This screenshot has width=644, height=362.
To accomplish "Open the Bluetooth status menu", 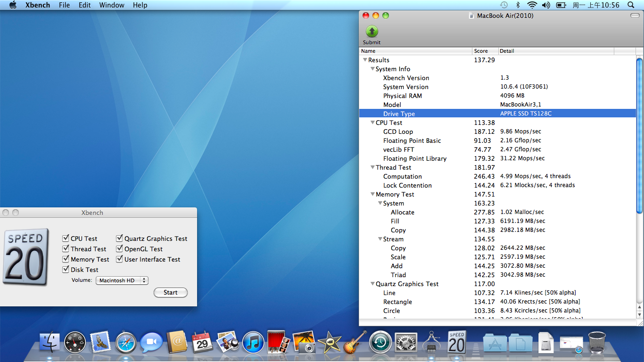I will [x=518, y=5].
